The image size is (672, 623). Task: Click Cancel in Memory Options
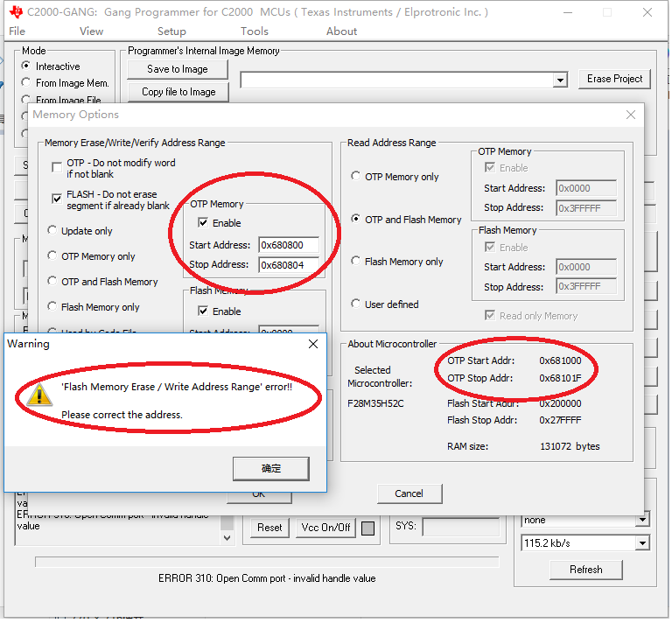click(x=409, y=494)
